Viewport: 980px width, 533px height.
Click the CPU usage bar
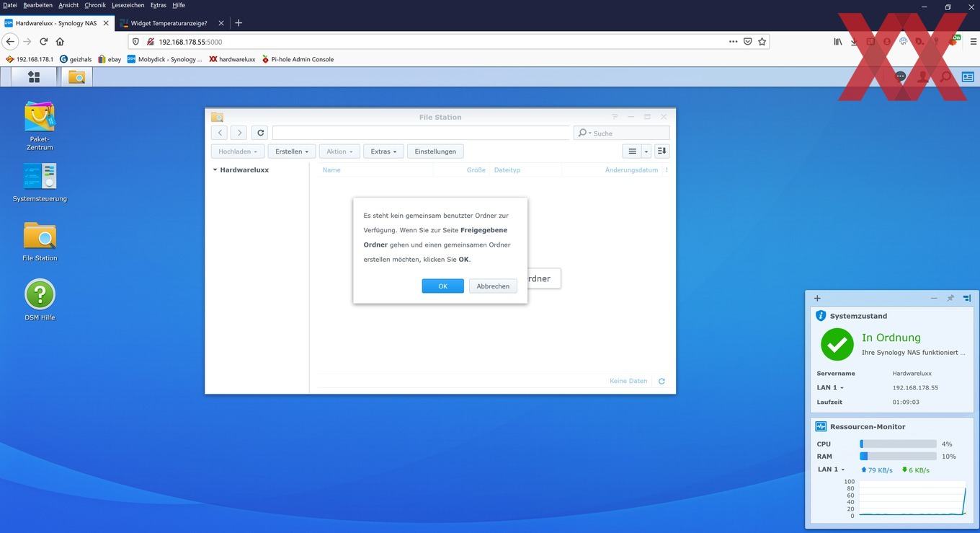click(x=898, y=444)
